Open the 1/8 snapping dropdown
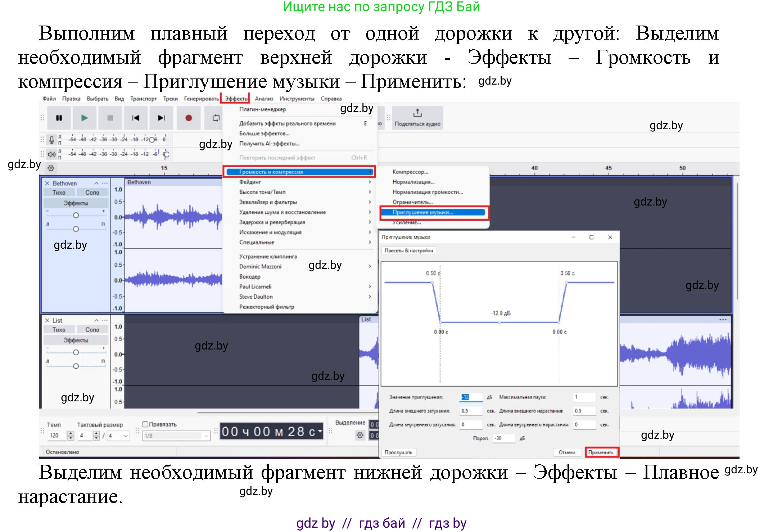 tap(176, 435)
